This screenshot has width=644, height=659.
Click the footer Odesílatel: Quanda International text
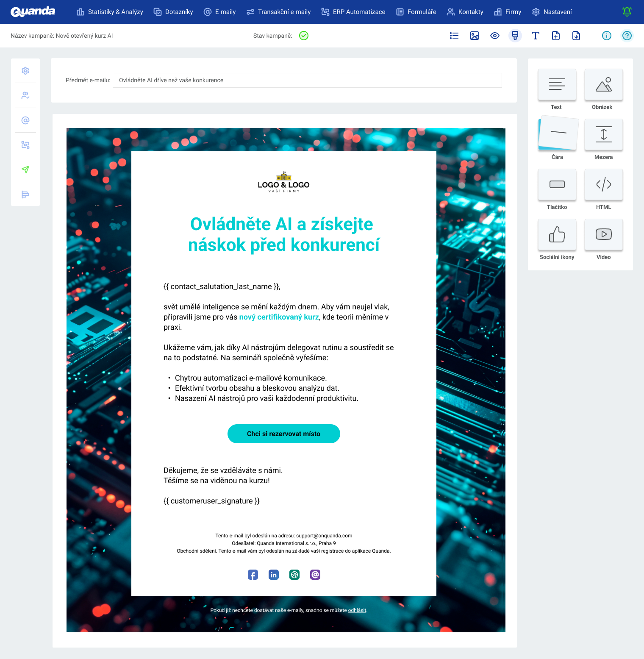coord(284,543)
